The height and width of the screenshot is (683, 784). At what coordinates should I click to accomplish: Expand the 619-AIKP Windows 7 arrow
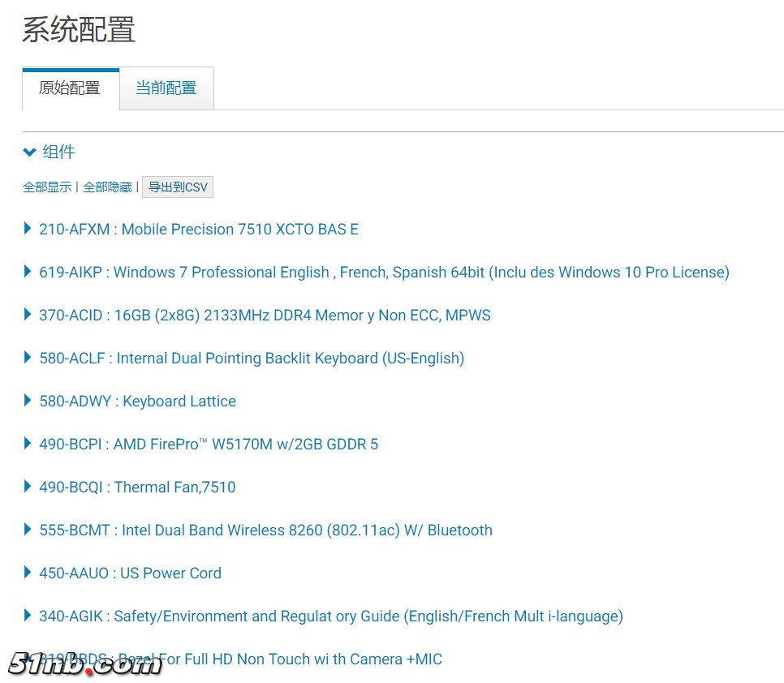[x=28, y=272]
